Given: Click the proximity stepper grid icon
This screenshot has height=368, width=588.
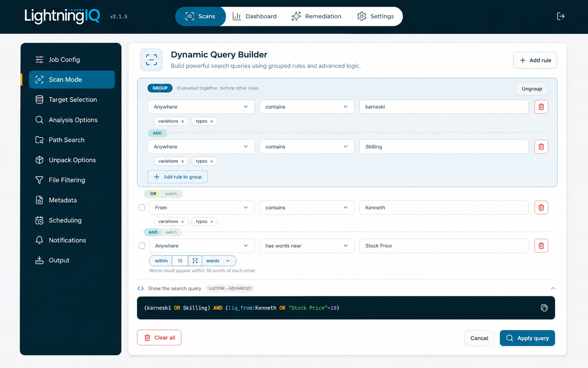Looking at the screenshot, I should click(x=195, y=261).
